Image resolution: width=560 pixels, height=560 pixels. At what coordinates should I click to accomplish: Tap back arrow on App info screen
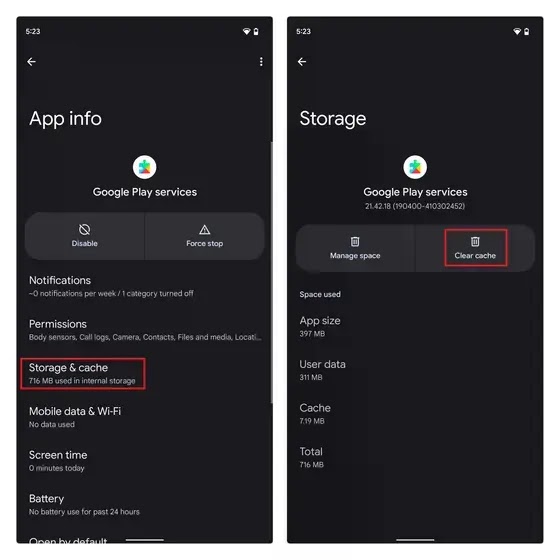[31, 62]
